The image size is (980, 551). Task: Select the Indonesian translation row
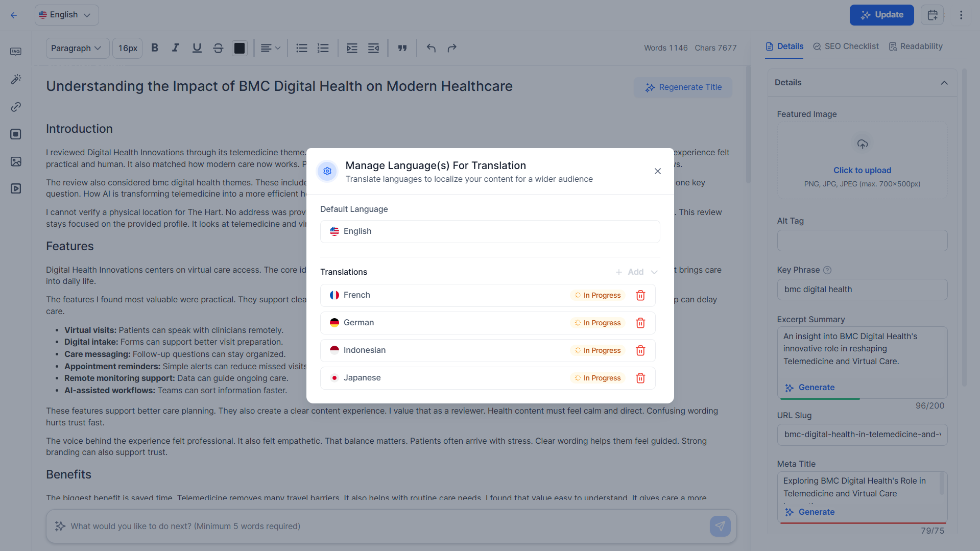pos(488,350)
